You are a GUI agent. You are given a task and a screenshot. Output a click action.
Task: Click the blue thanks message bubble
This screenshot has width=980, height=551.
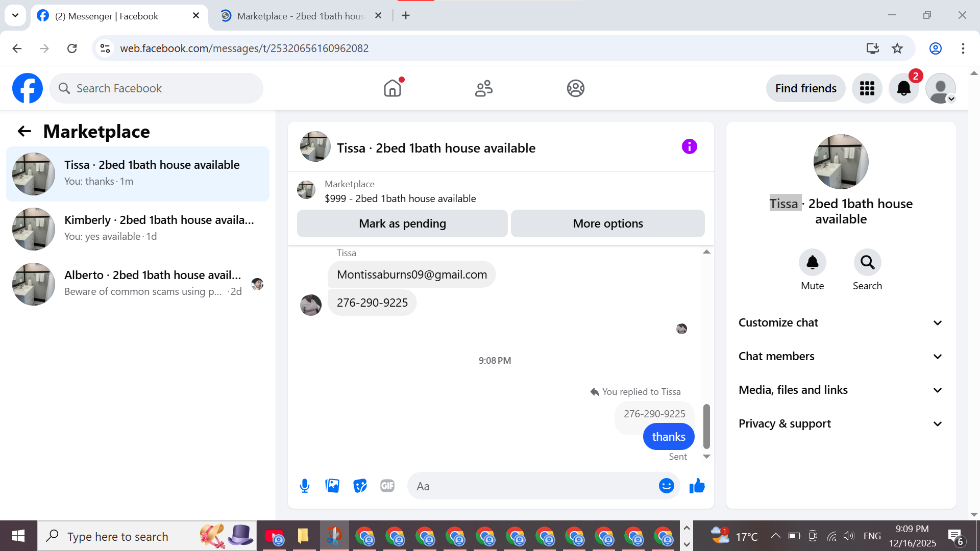[x=669, y=437]
